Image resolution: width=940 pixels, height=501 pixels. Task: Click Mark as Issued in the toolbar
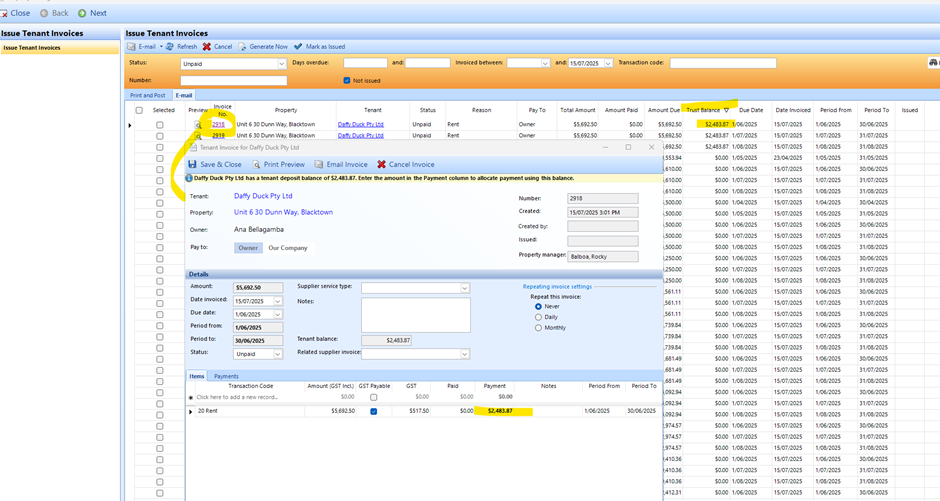coord(320,47)
